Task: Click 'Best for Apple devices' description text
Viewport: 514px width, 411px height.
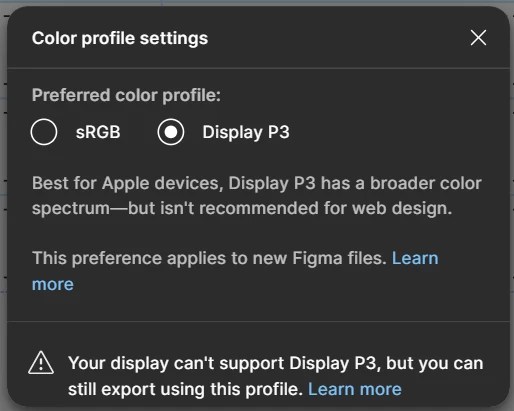Action: [125, 183]
